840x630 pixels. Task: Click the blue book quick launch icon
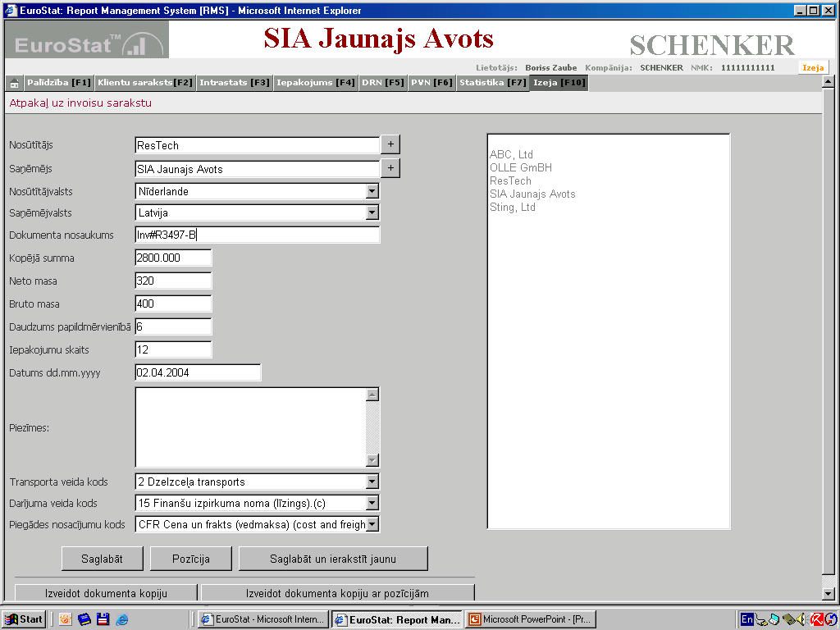click(x=84, y=619)
